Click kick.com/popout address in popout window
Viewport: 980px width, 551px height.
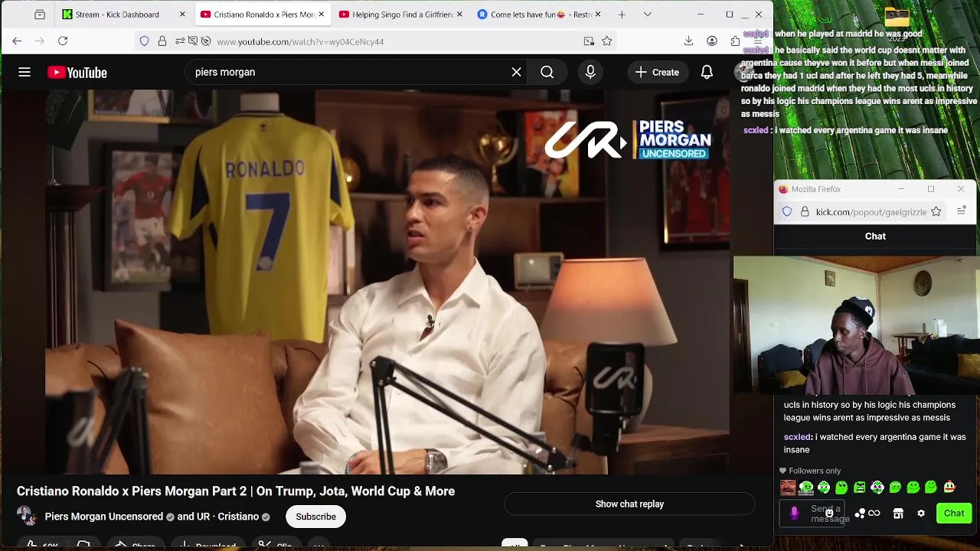point(871,212)
